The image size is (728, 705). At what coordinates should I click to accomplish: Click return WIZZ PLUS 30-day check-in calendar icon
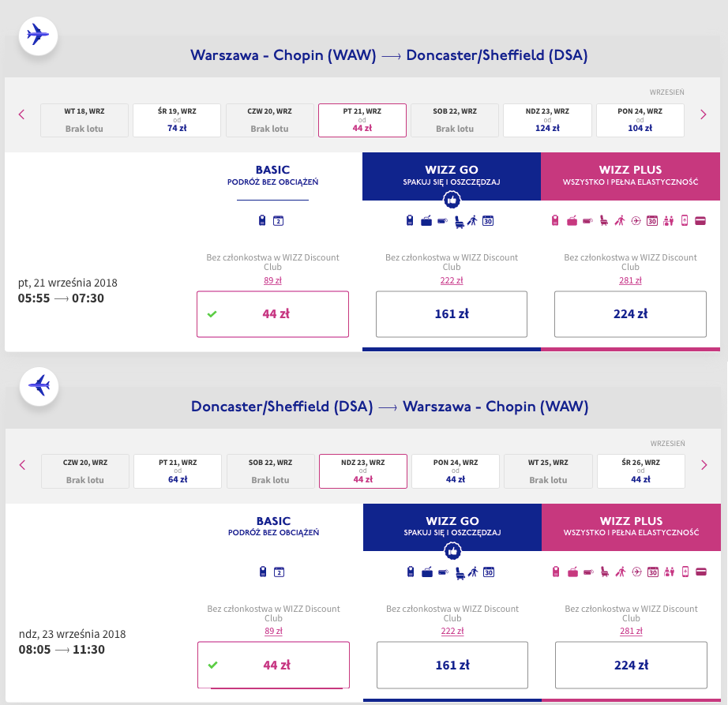coord(653,572)
